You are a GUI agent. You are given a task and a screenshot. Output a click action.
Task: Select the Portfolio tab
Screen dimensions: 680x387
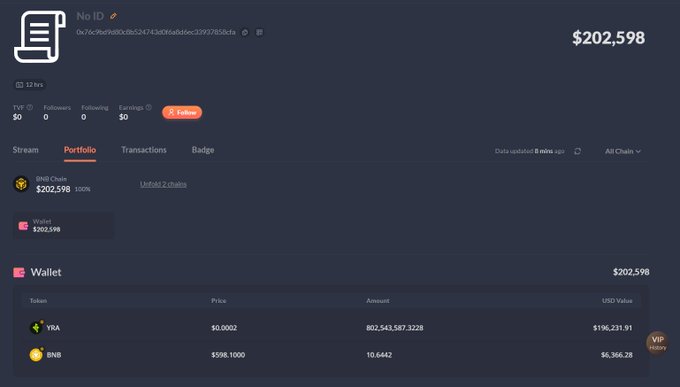click(80, 150)
